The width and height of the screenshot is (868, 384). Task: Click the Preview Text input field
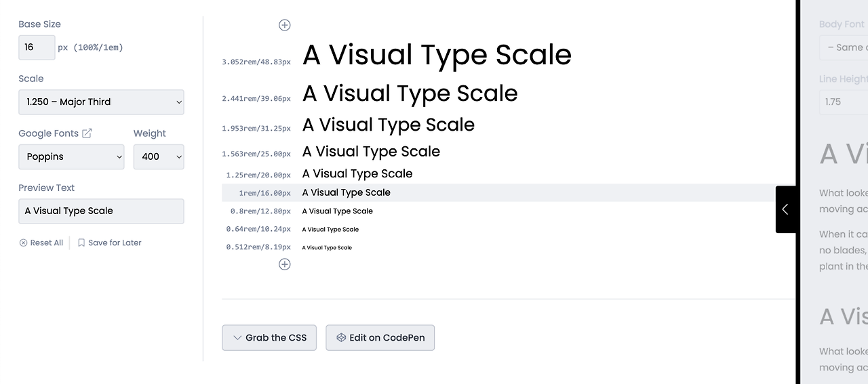pos(101,211)
